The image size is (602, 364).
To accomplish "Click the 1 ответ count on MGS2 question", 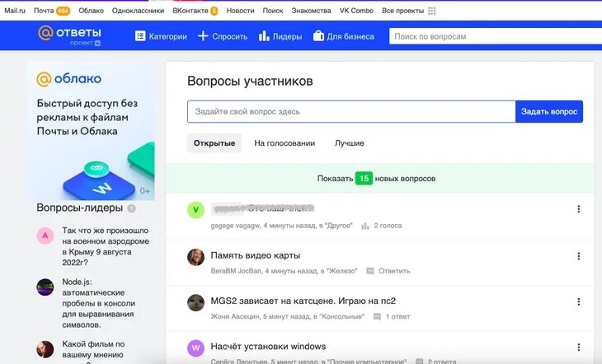I will 397,316.
